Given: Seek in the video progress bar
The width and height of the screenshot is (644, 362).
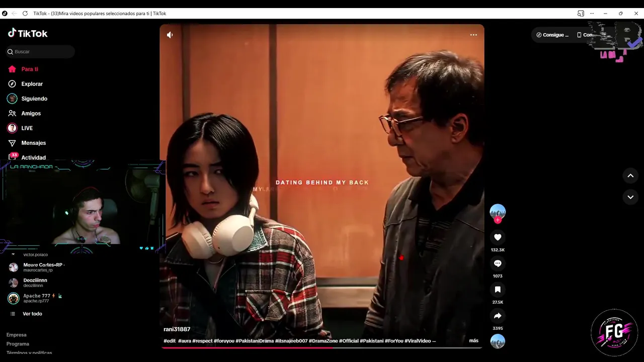Looking at the screenshot, I should click(x=322, y=347).
